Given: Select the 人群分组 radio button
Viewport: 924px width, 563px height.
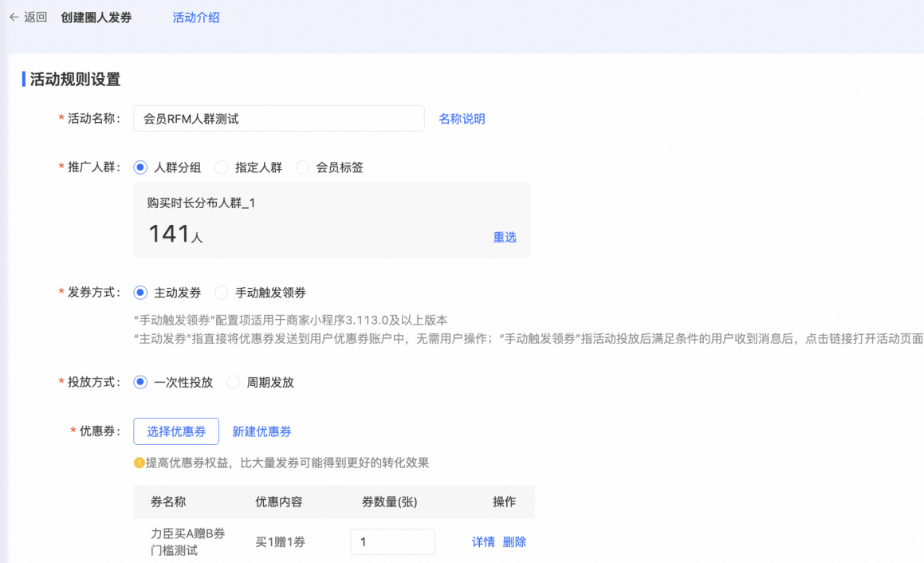Looking at the screenshot, I should [x=140, y=167].
